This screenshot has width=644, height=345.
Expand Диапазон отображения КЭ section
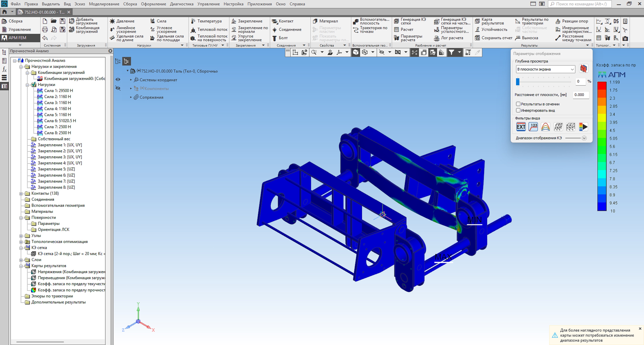[584, 138]
